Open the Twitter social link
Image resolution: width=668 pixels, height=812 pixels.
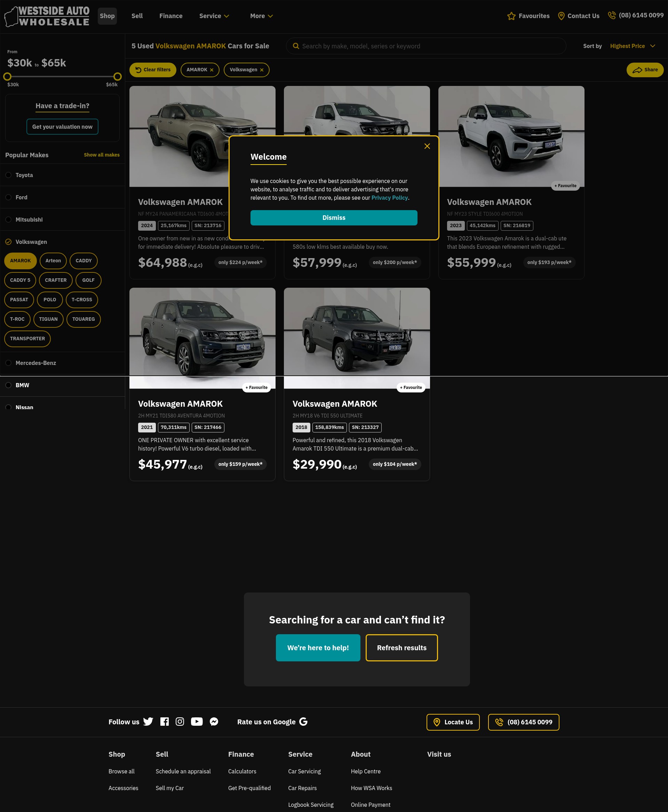tap(148, 722)
